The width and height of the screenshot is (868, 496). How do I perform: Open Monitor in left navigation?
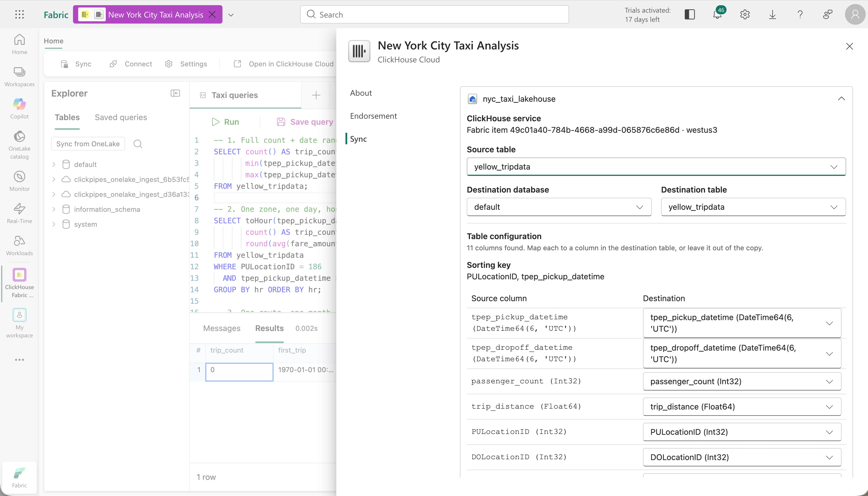tap(20, 181)
